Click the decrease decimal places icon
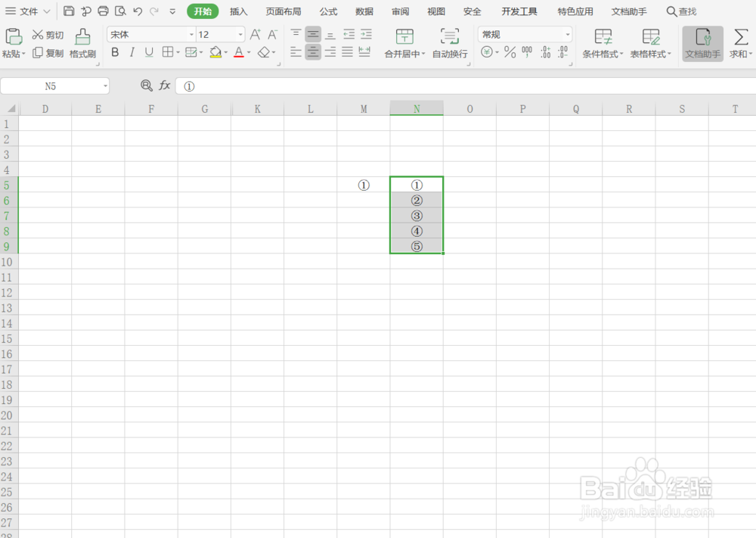The width and height of the screenshot is (756, 538). 562,52
